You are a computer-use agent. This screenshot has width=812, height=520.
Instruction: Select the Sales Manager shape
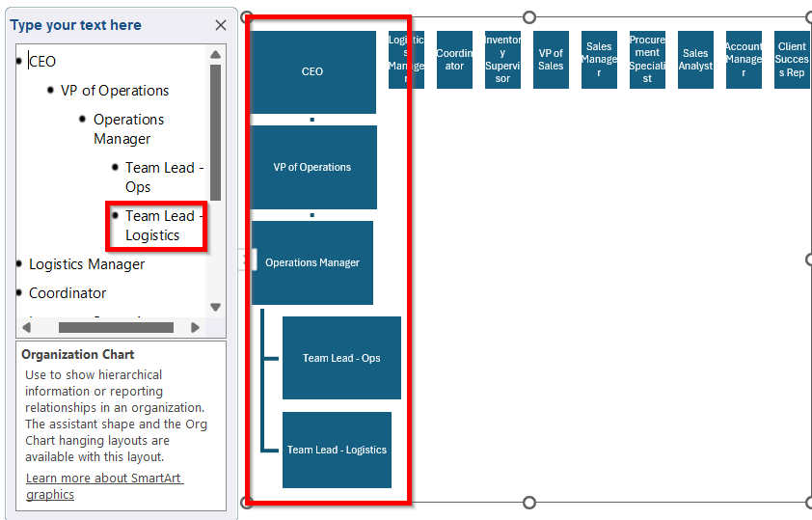point(599,60)
